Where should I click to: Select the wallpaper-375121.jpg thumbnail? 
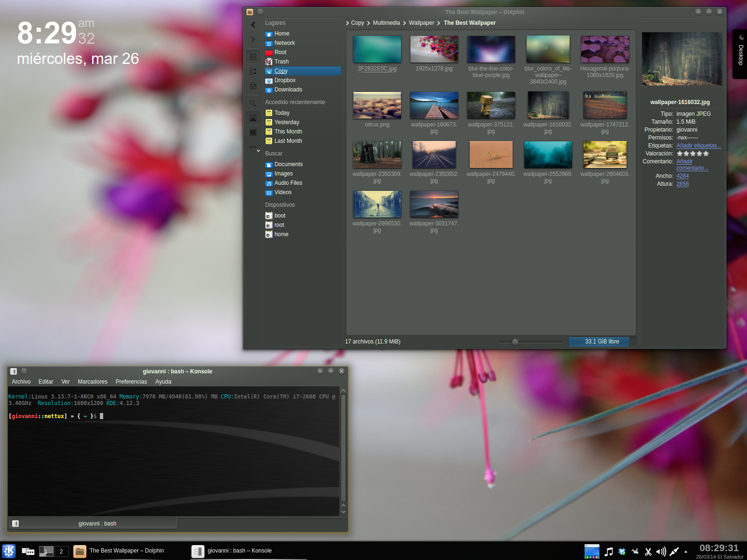[x=491, y=105]
